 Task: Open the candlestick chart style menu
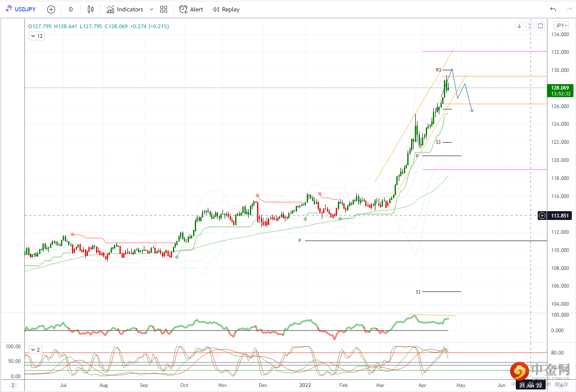point(90,9)
